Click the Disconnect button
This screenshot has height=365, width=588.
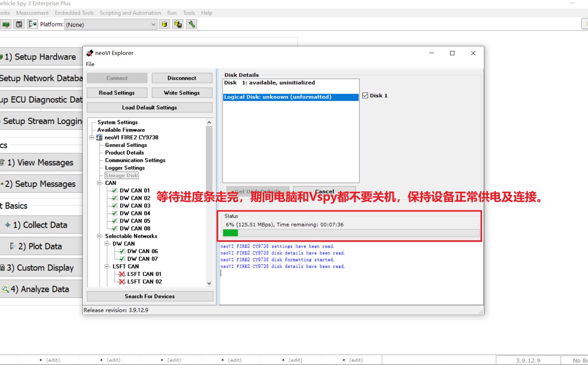click(x=182, y=78)
